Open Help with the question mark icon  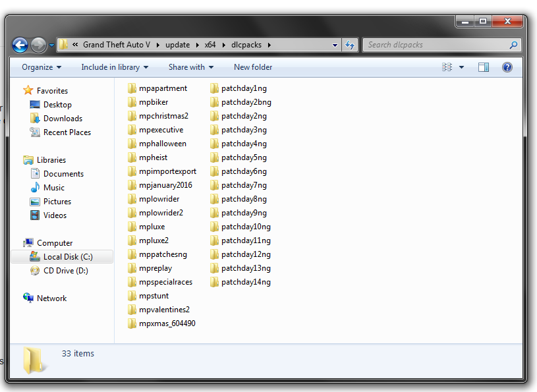click(507, 67)
